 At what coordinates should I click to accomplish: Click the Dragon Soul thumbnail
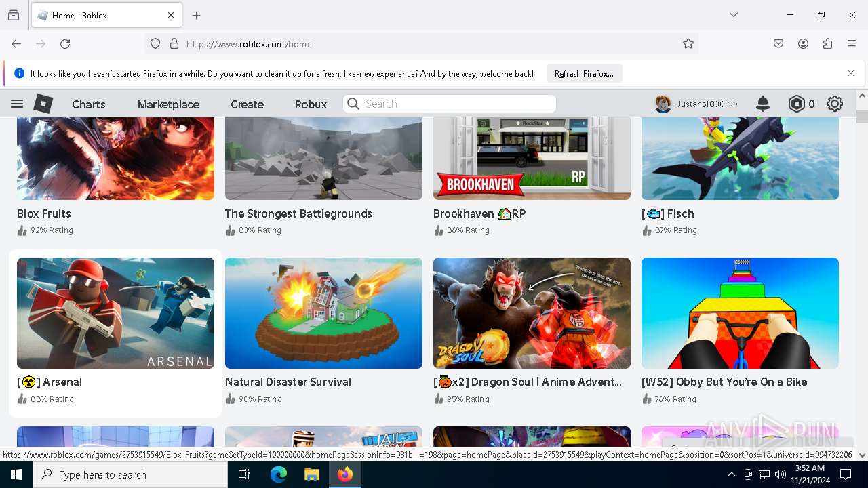point(532,313)
